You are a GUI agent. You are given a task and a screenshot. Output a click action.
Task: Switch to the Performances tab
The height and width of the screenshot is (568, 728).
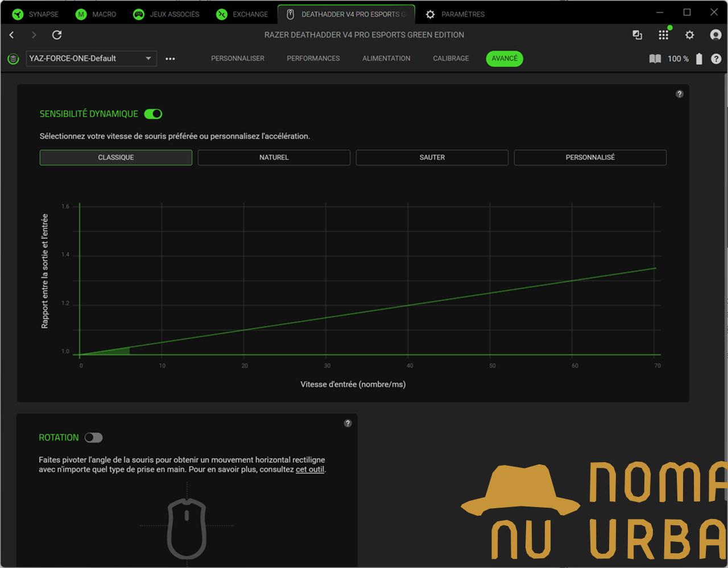(x=313, y=59)
